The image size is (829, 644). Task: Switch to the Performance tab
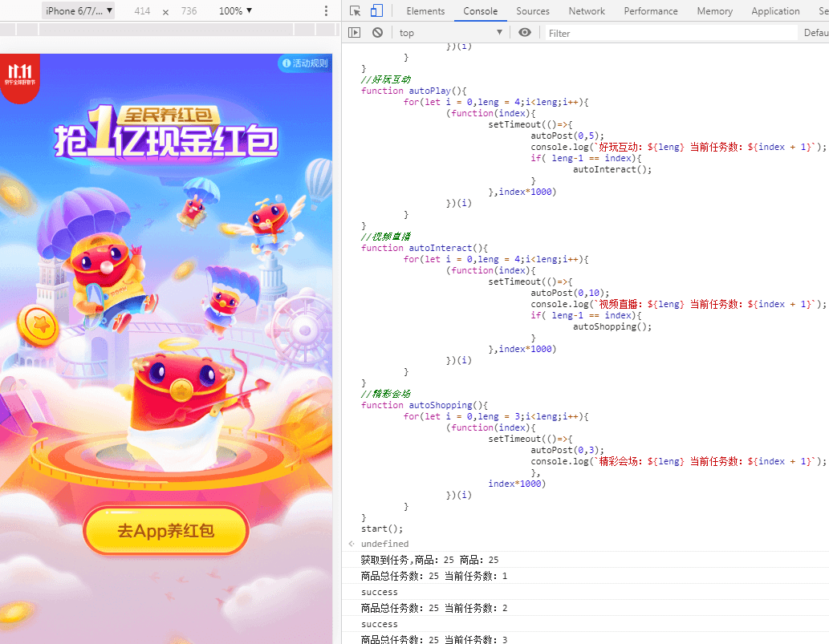651,11
